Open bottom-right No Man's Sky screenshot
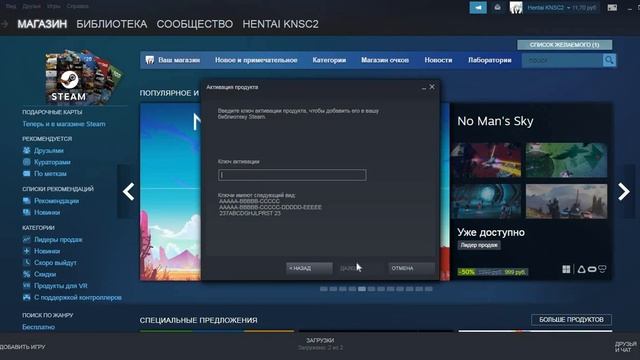The width and height of the screenshot is (640, 360). pyautogui.click(x=567, y=201)
